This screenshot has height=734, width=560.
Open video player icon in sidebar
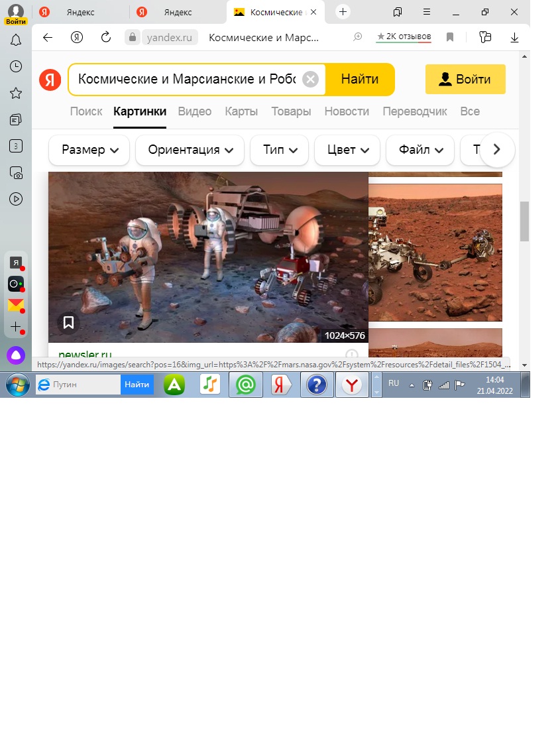click(x=16, y=199)
